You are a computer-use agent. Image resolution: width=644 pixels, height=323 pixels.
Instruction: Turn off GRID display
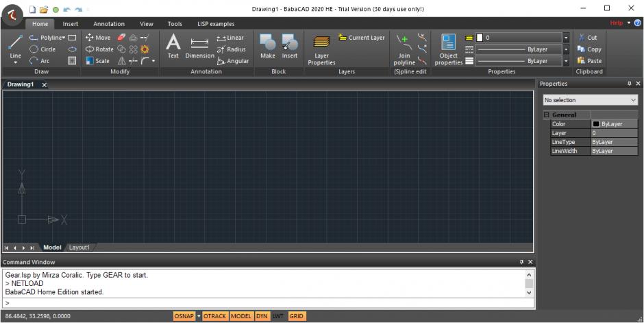296,316
